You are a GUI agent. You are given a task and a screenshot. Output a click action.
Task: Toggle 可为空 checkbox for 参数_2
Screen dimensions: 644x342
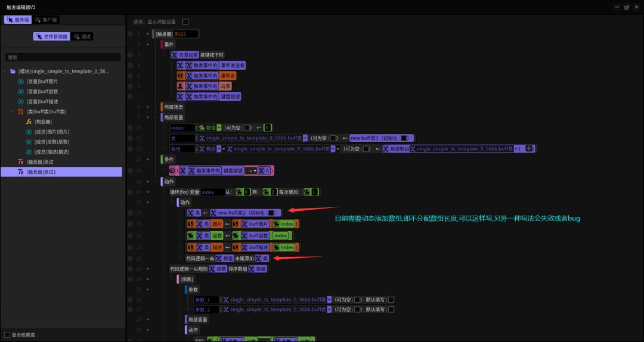[x=358, y=310]
